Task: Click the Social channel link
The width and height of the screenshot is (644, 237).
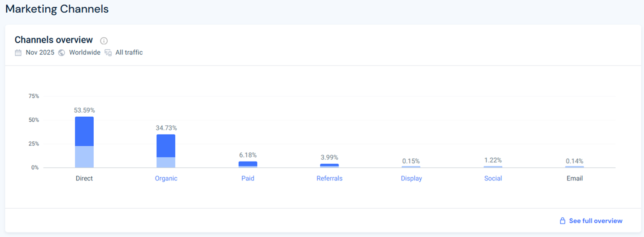Action: pos(493,178)
